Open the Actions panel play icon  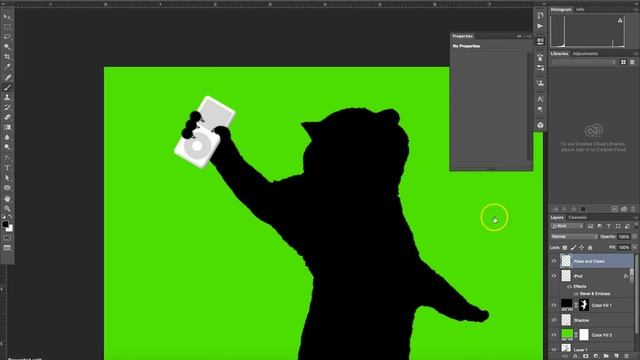pos(540,26)
